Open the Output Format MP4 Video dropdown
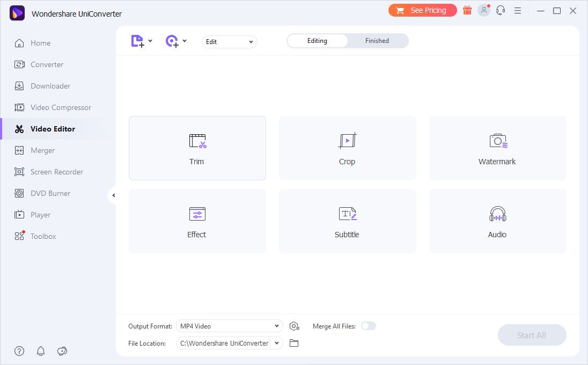Viewport: 588px width, 365px height. (x=230, y=326)
